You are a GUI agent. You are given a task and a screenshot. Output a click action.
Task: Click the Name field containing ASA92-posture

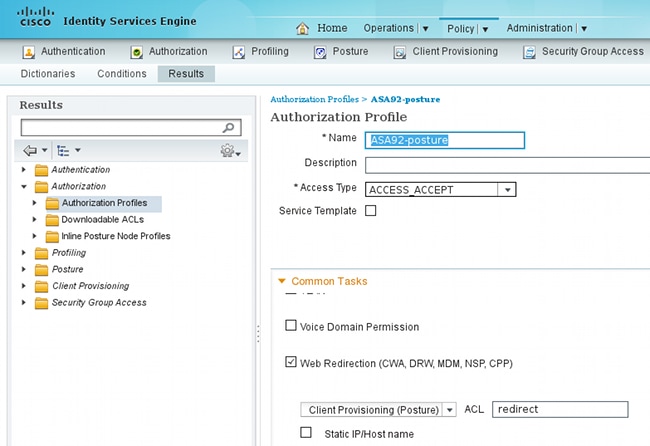pyautogui.click(x=445, y=140)
